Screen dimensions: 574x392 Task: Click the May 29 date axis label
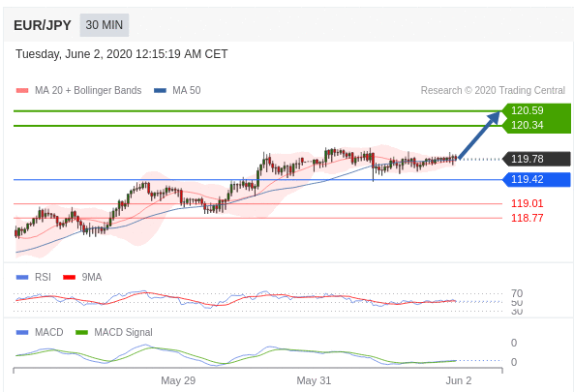coord(178,380)
